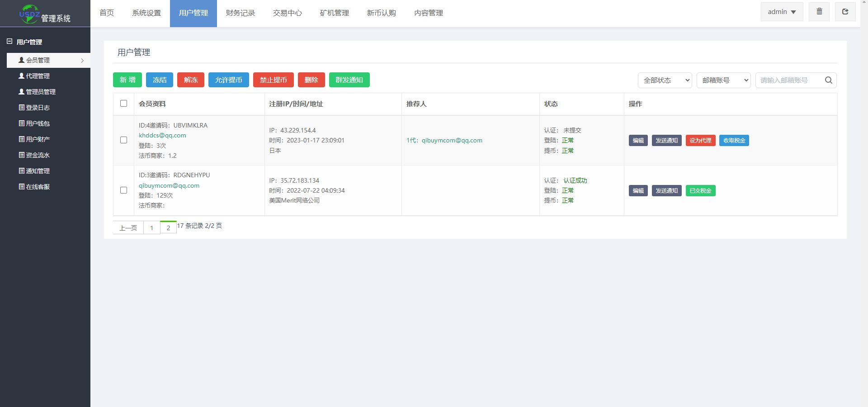Click 设为代理 for user ID 4
The image size is (868, 407).
pyautogui.click(x=700, y=141)
